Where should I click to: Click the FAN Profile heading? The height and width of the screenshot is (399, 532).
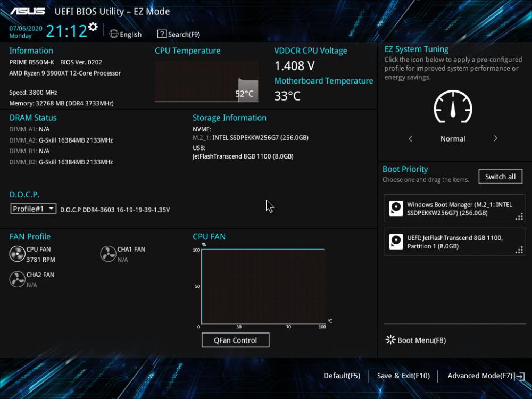[x=30, y=237]
